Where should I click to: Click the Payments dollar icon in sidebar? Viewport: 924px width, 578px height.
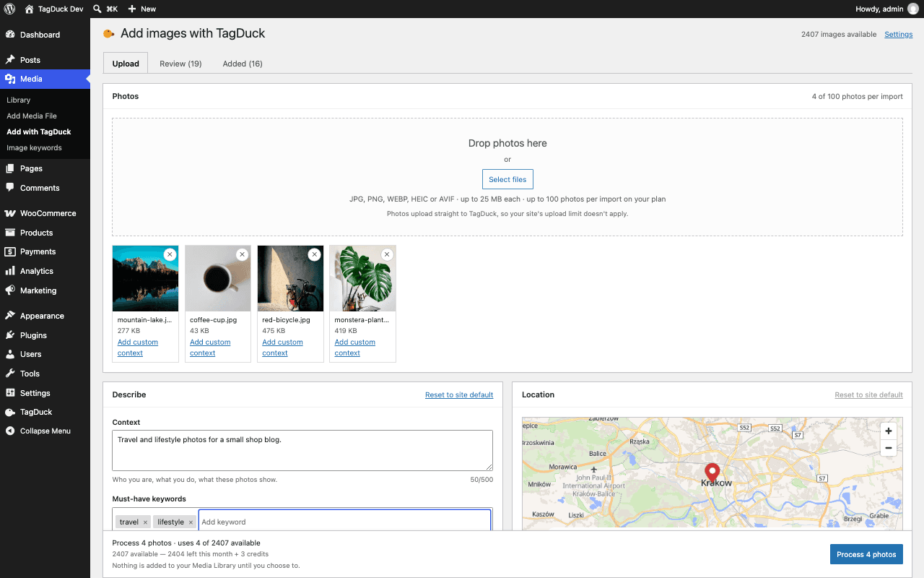10,251
